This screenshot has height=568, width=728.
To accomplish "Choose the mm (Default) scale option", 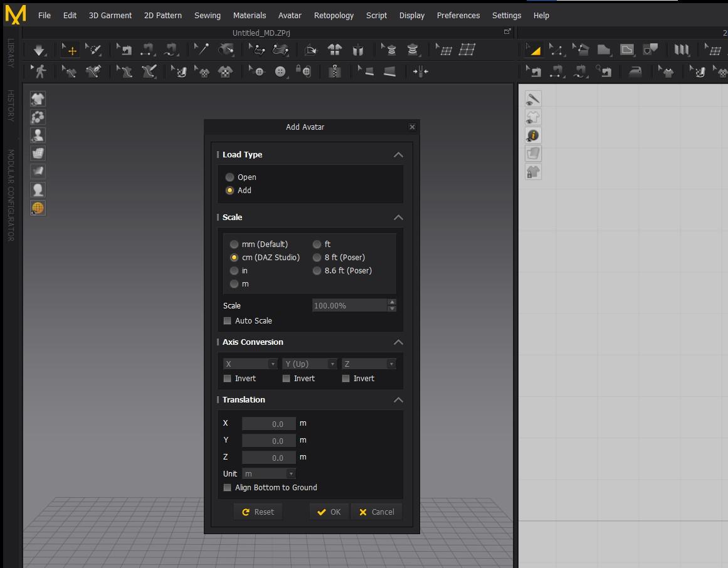I will pos(235,245).
